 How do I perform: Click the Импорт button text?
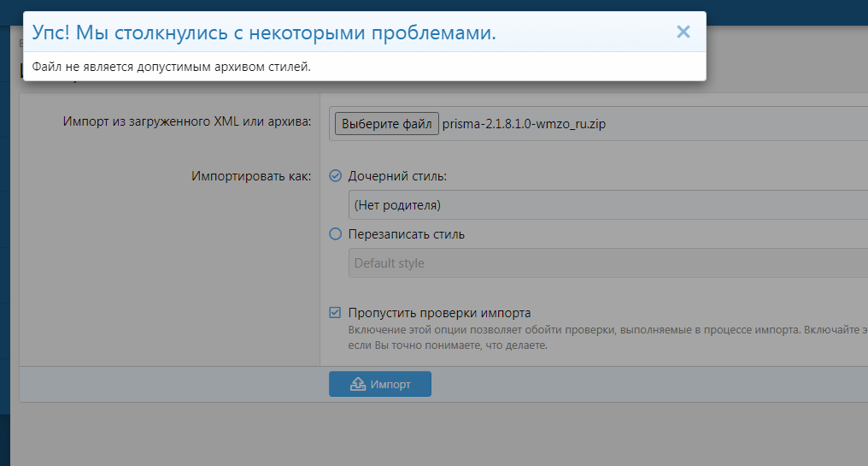[x=390, y=385]
